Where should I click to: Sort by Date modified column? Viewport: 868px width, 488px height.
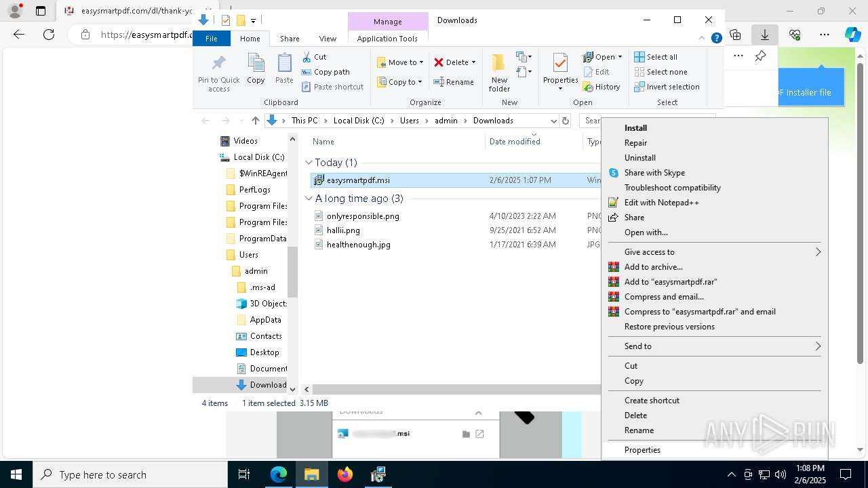[515, 142]
